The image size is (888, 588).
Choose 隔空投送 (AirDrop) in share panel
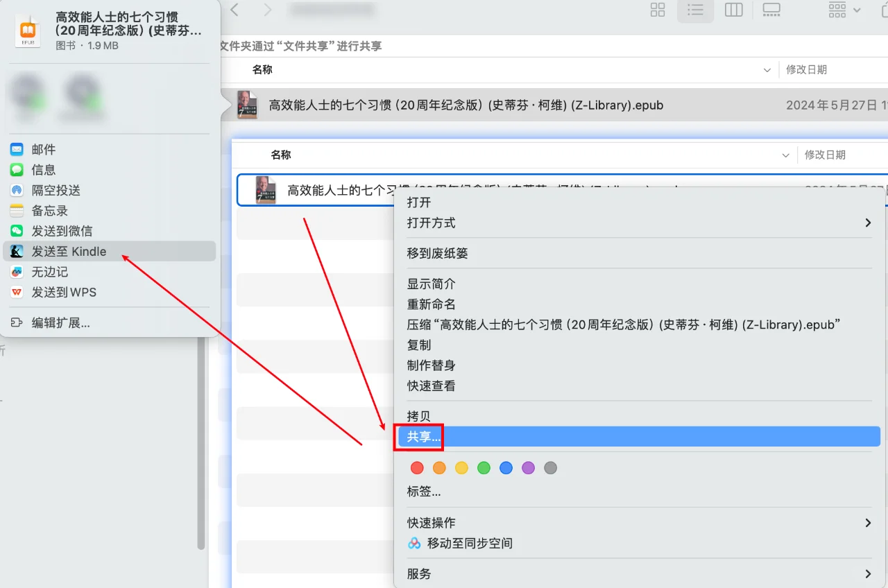[110, 190]
